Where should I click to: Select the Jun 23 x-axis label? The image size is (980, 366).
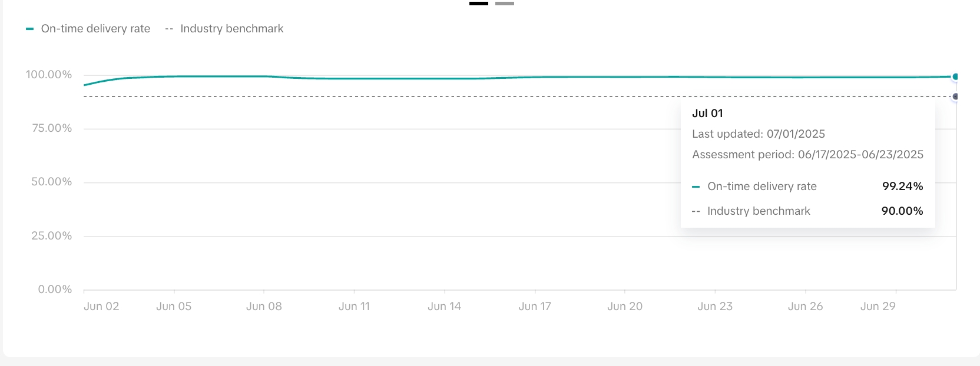[x=715, y=307]
